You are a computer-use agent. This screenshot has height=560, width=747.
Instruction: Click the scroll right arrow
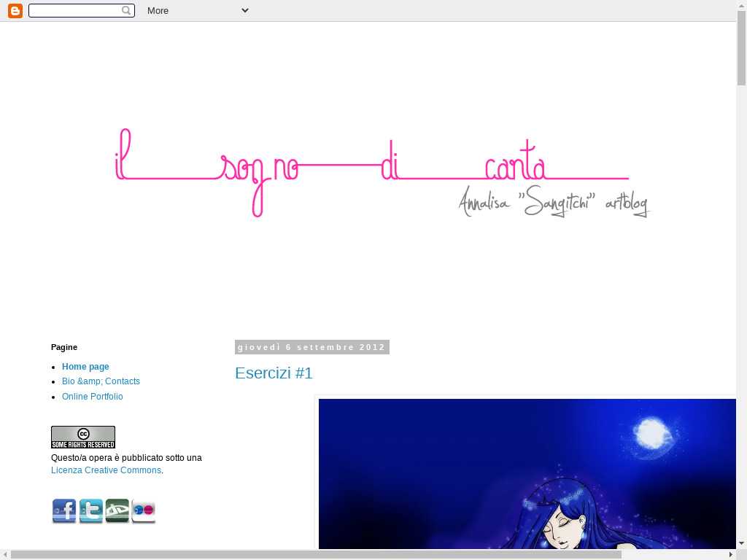tap(731, 555)
